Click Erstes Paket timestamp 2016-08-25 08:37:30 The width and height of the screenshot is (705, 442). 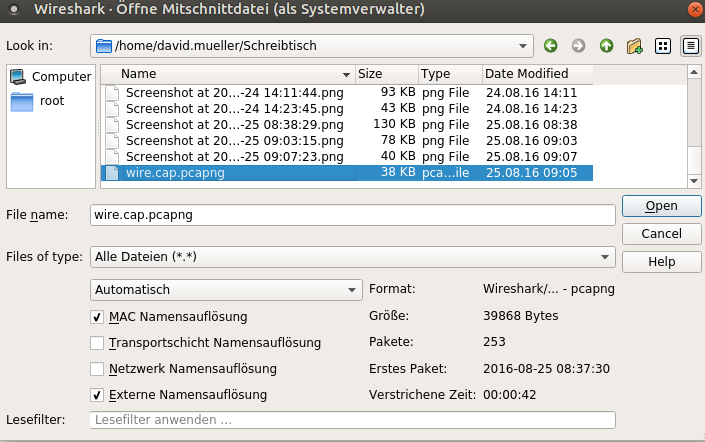pos(546,369)
